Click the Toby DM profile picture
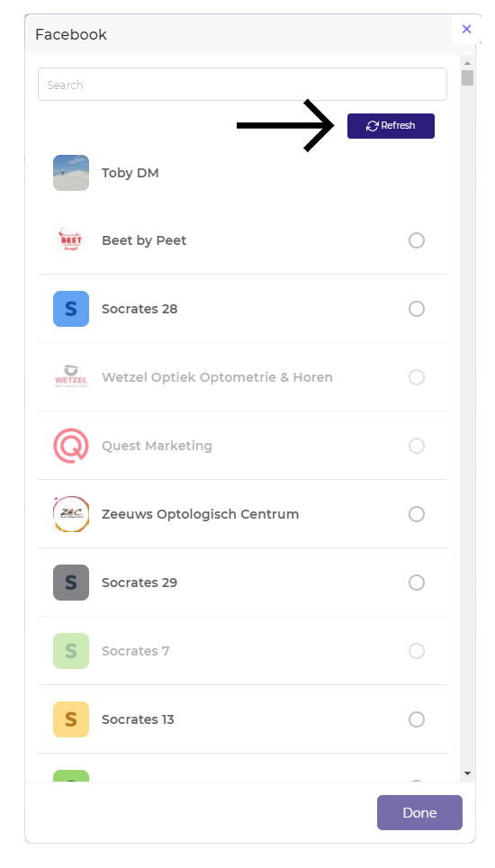The image size is (495, 868). (71, 173)
